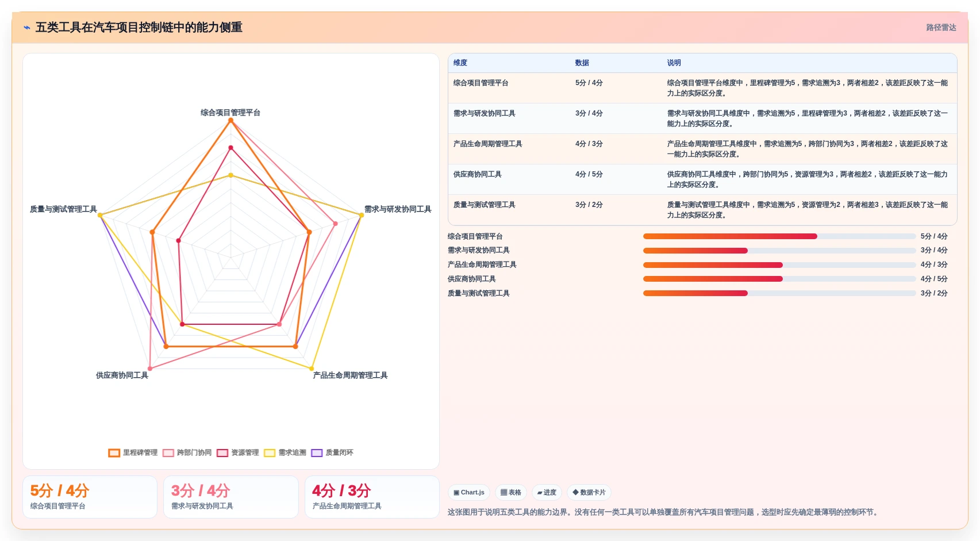Click the 供应商协同工具 row description text
980x541 pixels.
(x=808, y=179)
